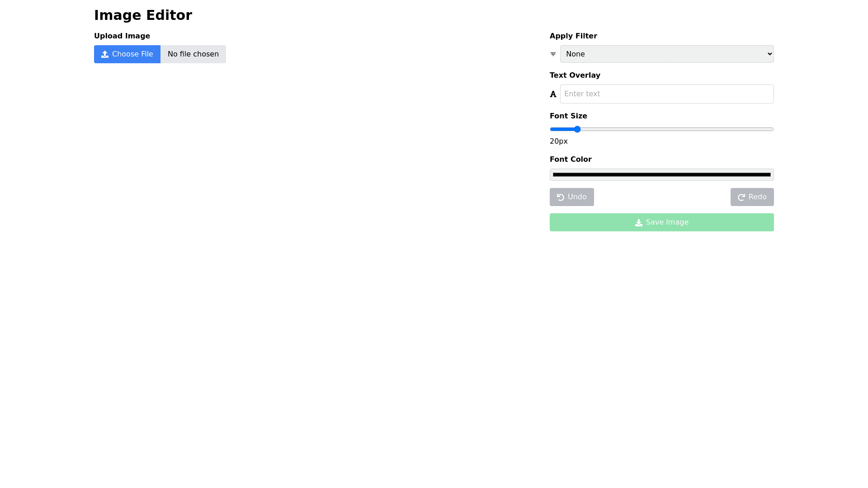The height and width of the screenshot is (488, 868).
Task: Click the bold A text overlay icon
Action: pyautogui.click(x=553, y=94)
